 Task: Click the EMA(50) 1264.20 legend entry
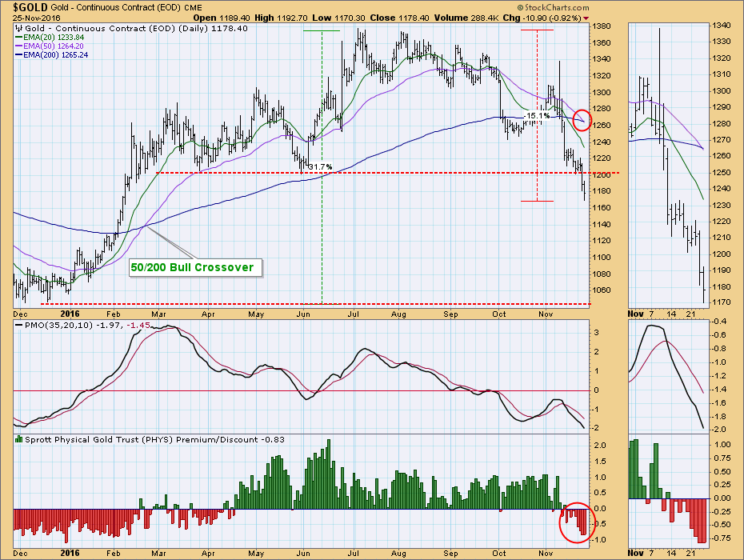(50, 46)
